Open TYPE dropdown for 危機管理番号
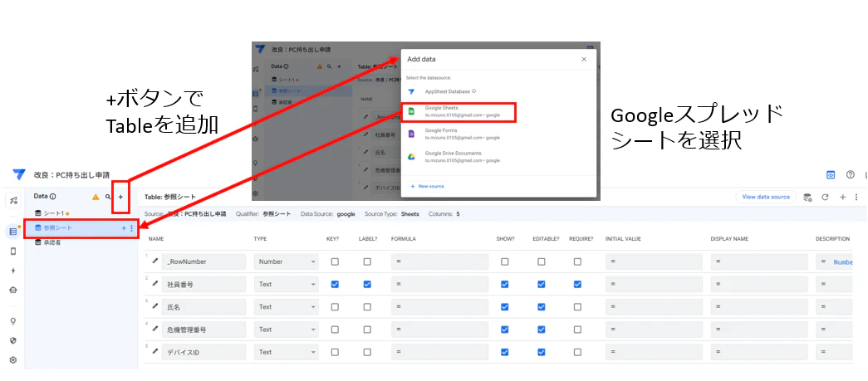868x381 pixels. tap(287, 330)
